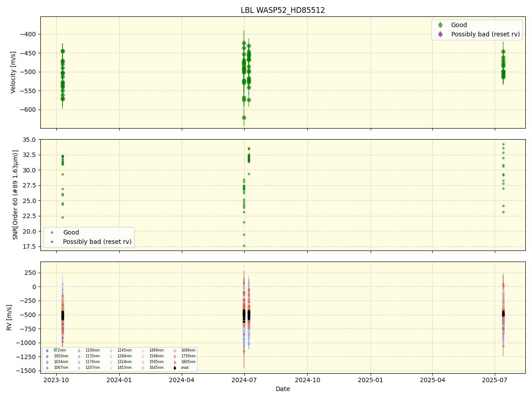The width and height of the screenshot is (532, 399).
Task: Click the RV [m/s] axis label
Action: click(x=9, y=317)
